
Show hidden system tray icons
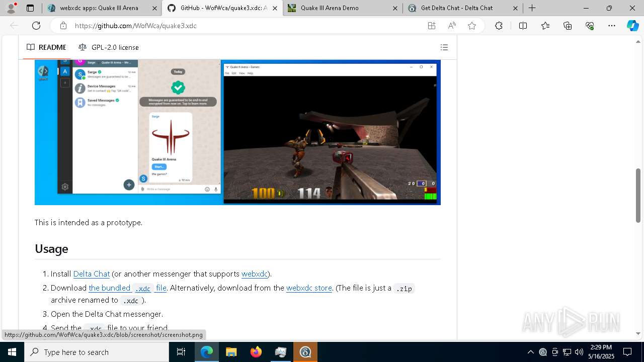[531, 352]
